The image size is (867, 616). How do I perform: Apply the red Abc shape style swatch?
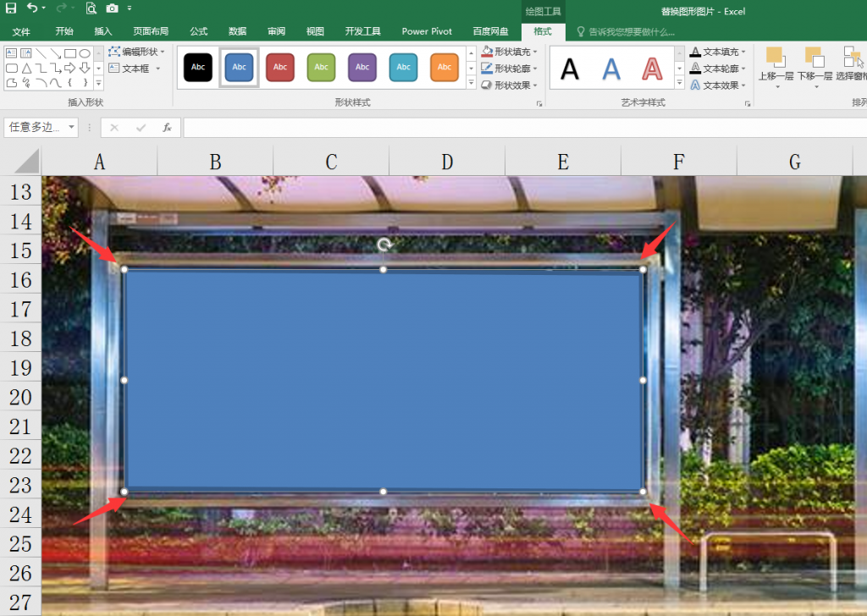280,67
